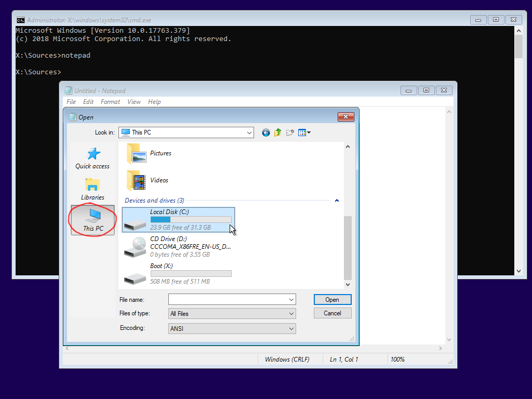The height and width of the screenshot is (399, 532).
Task: Expand the File name history dropdown
Action: [x=291, y=299]
